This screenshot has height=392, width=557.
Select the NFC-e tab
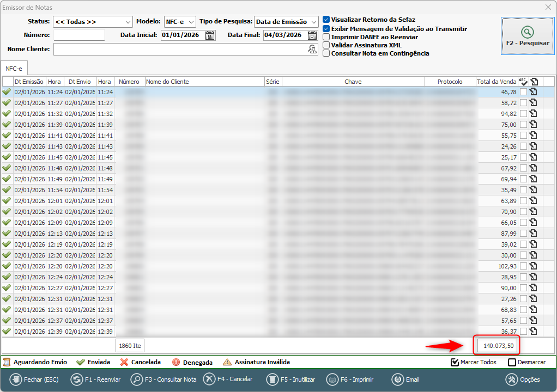click(x=14, y=69)
